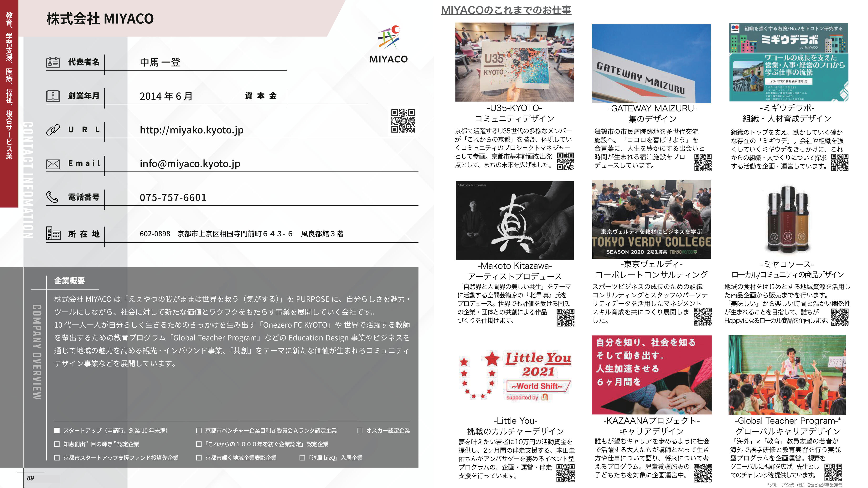The width and height of the screenshot is (868, 488).
Task: Open the http://miyako.kyoto.jp link
Action: (191, 130)
